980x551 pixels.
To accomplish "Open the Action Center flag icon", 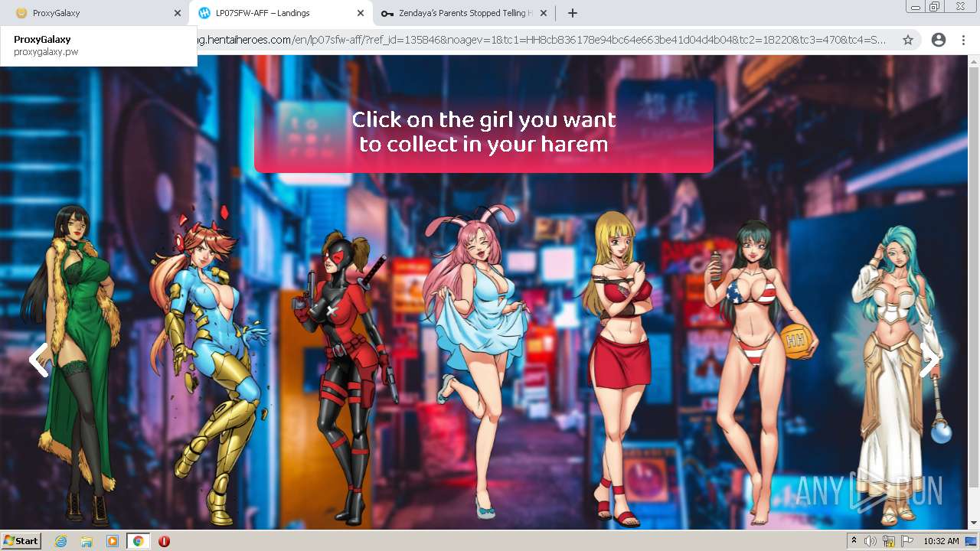I will pos(907,541).
